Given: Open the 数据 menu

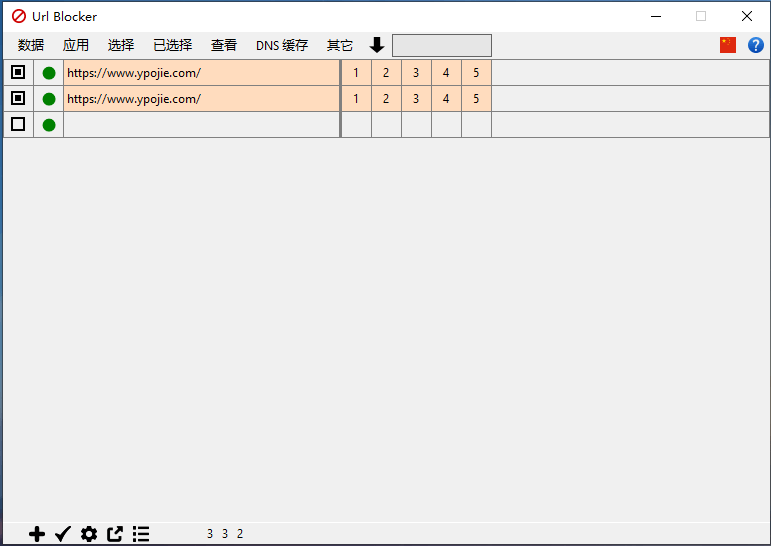Looking at the screenshot, I should [x=31, y=45].
